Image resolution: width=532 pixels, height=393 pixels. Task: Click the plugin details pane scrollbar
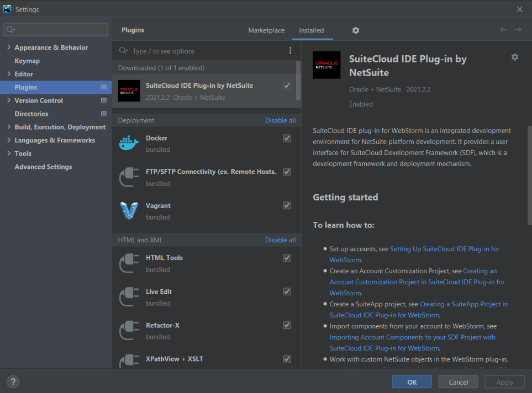[x=530, y=176]
